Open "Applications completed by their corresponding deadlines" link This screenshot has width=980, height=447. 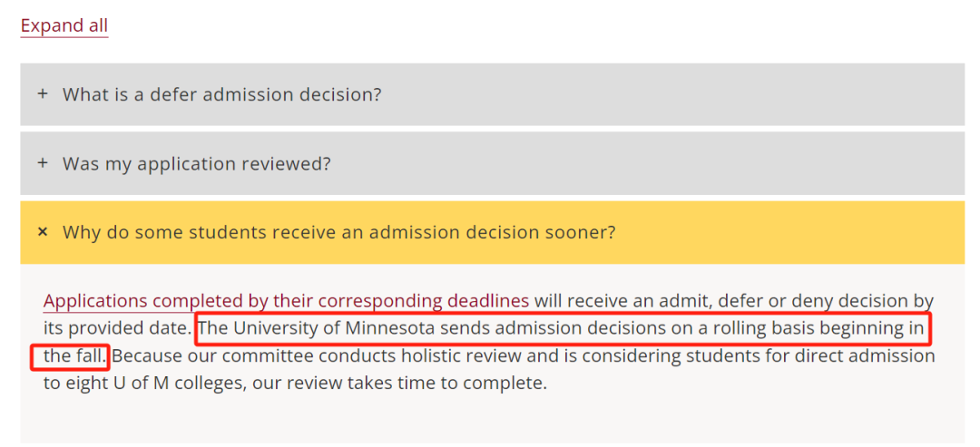pyautogui.click(x=286, y=300)
